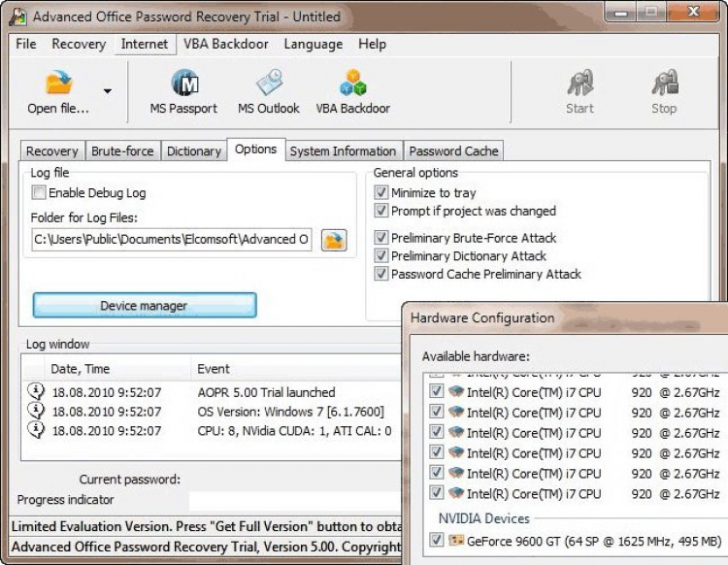Open the Help menu
Image resolution: width=728 pixels, height=565 pixels.
[373, 44]
